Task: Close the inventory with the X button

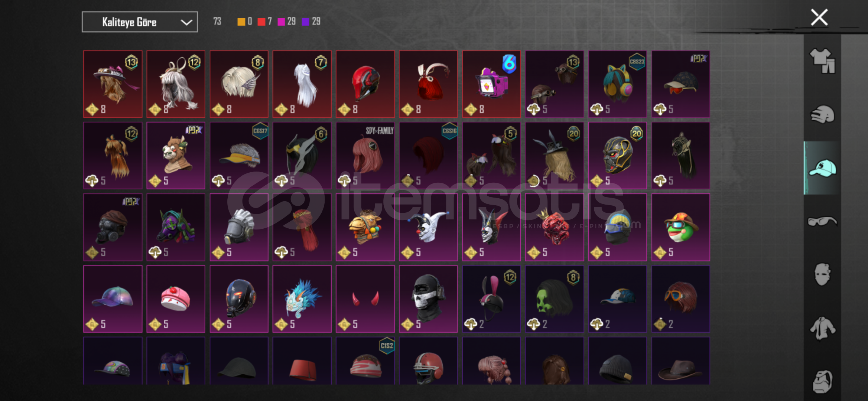Action: point(819,17)
